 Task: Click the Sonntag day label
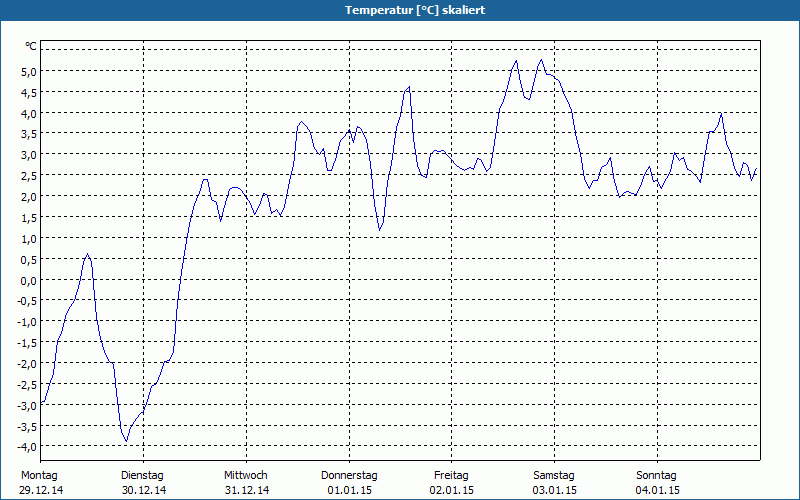656,476
